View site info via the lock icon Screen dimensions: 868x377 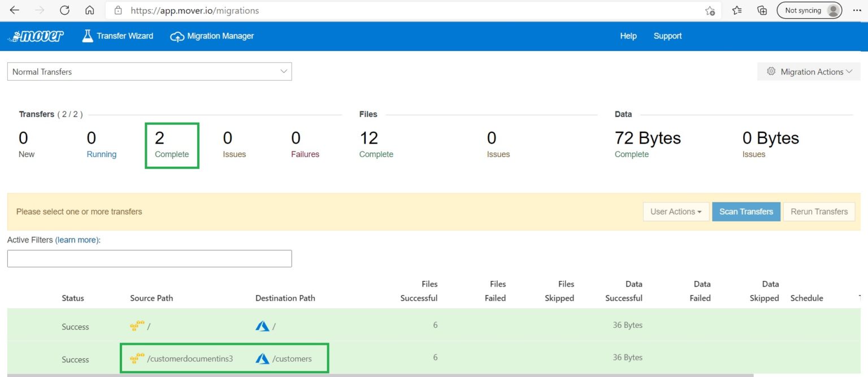click(x=118, y=10)
